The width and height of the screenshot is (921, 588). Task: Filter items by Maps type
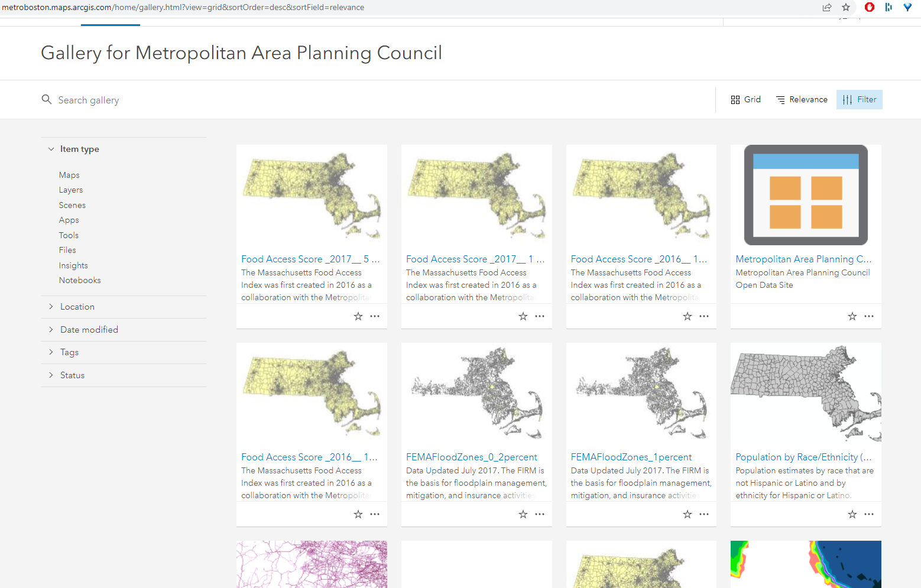tap(69, 175)
